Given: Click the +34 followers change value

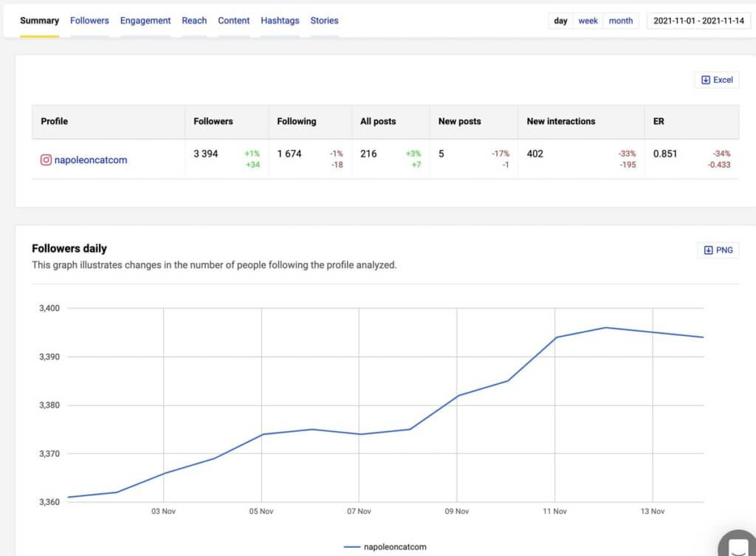Looking at the screenshot, I should coord(252,165).
